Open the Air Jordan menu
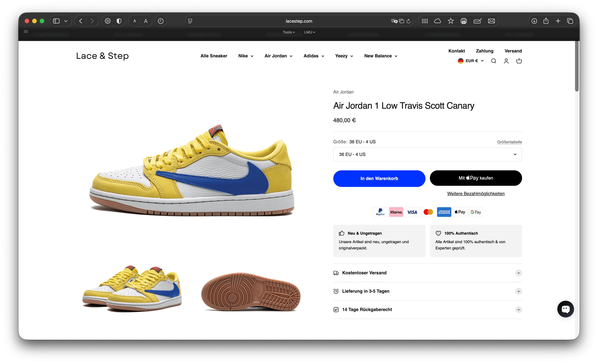Image resolution: width=598 pixels, height=364 pixels. click(278, 56)
